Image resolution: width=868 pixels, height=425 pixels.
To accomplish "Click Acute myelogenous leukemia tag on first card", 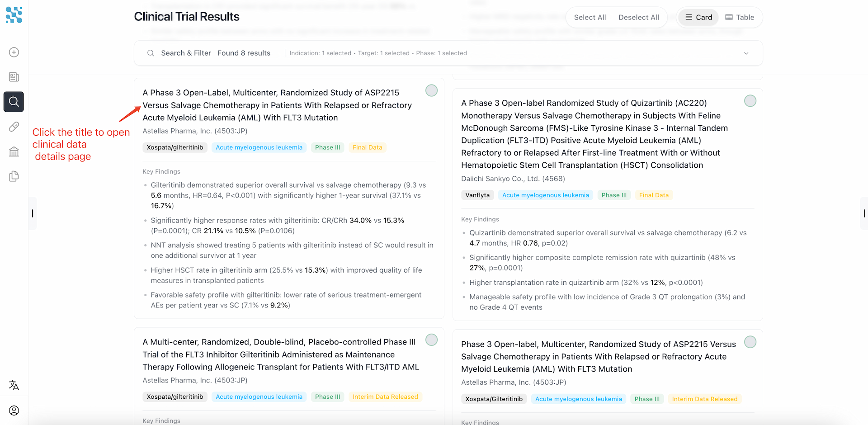I will pyautogui.click(x=259, y=147).
